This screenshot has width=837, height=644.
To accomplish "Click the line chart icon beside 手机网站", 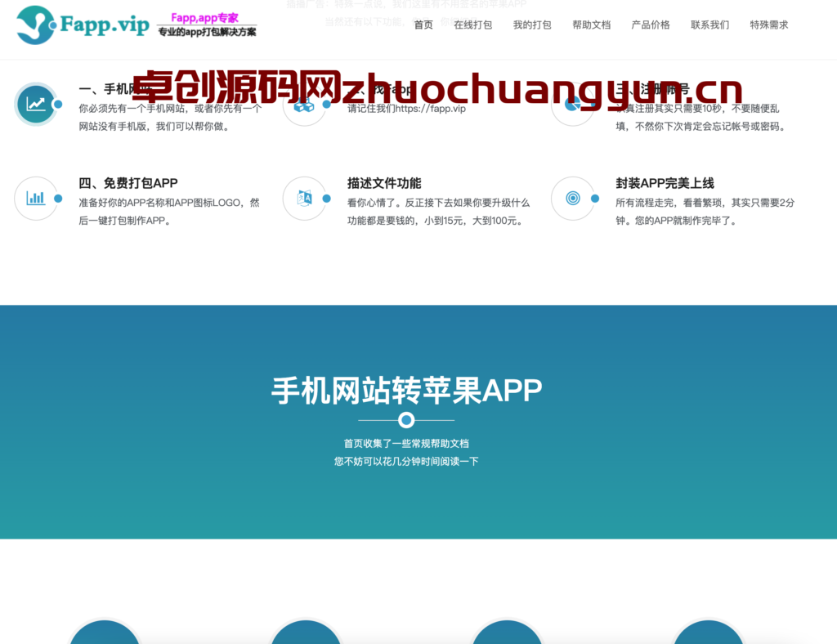I will [36, 104].
